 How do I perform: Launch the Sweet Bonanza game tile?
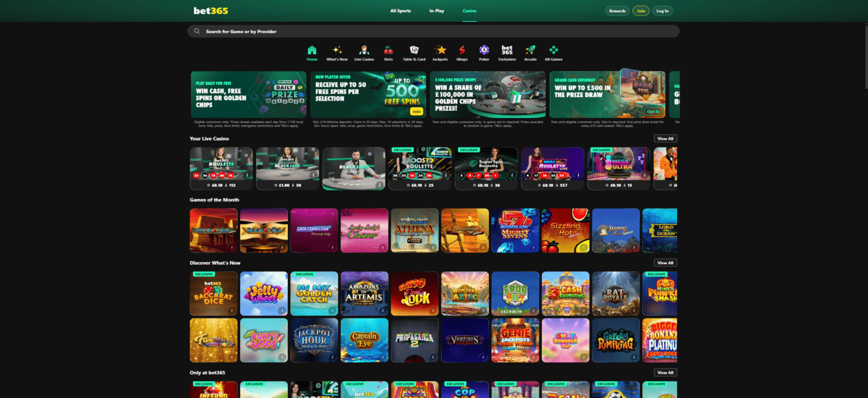(566, 340)
